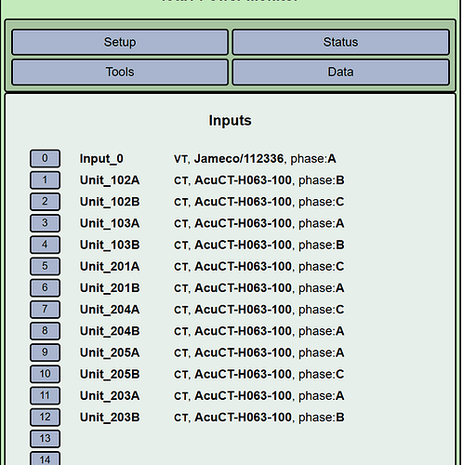Click unconfigured input 13 button
476x465 pixels.
click(x=45, y=439)
